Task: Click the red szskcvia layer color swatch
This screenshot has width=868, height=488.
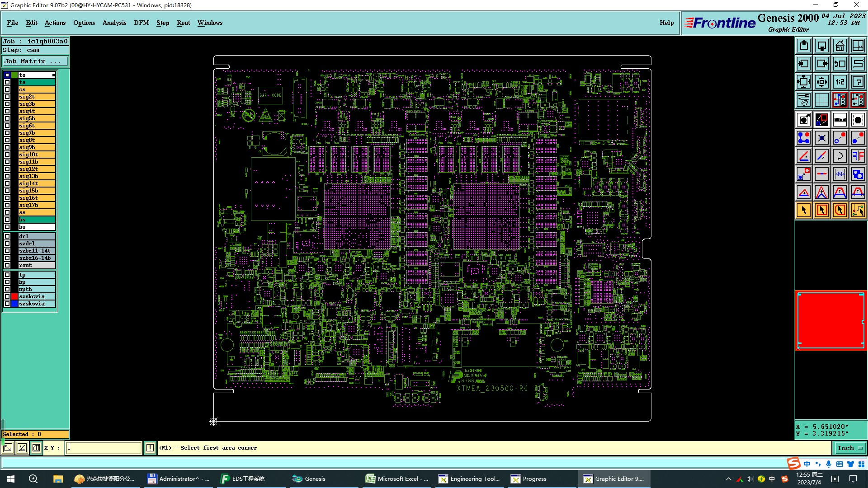Action: pos(14,296)
